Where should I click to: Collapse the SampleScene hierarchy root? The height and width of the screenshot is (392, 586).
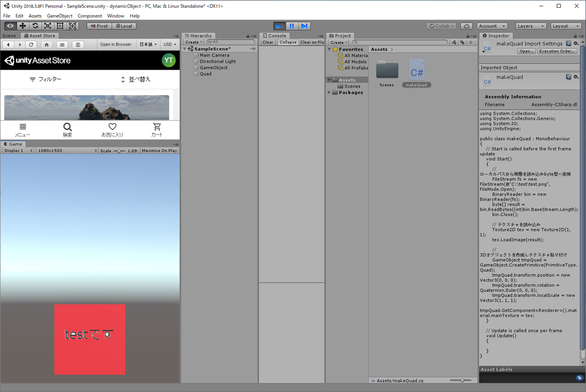click(x=186, y=49)
